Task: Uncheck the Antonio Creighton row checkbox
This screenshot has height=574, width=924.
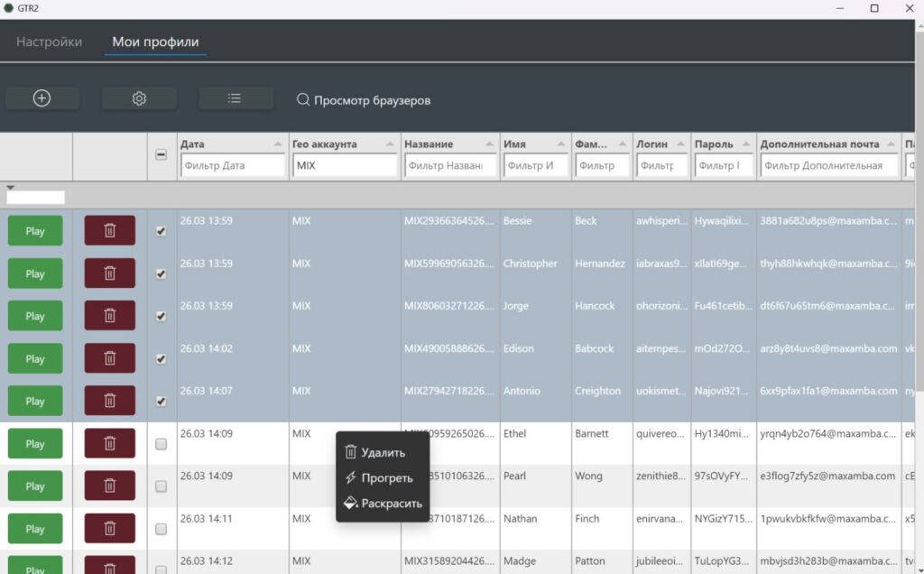Action: (x=161, y=402)
